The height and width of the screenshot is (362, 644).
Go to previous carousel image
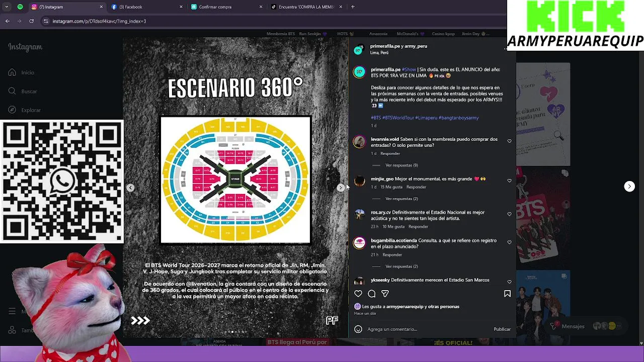[x=130, y=188]
